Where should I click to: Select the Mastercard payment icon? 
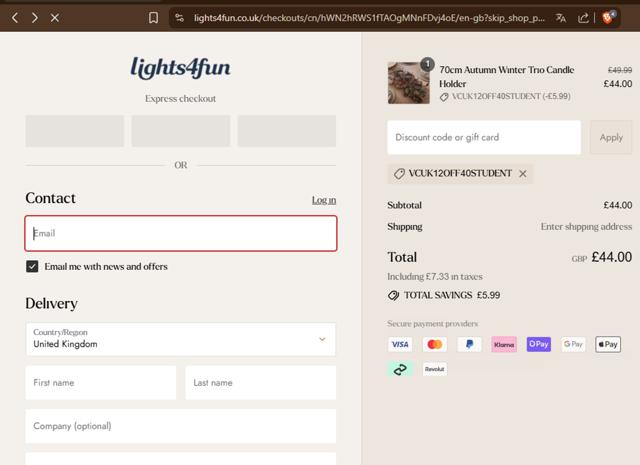coord(435,344)
